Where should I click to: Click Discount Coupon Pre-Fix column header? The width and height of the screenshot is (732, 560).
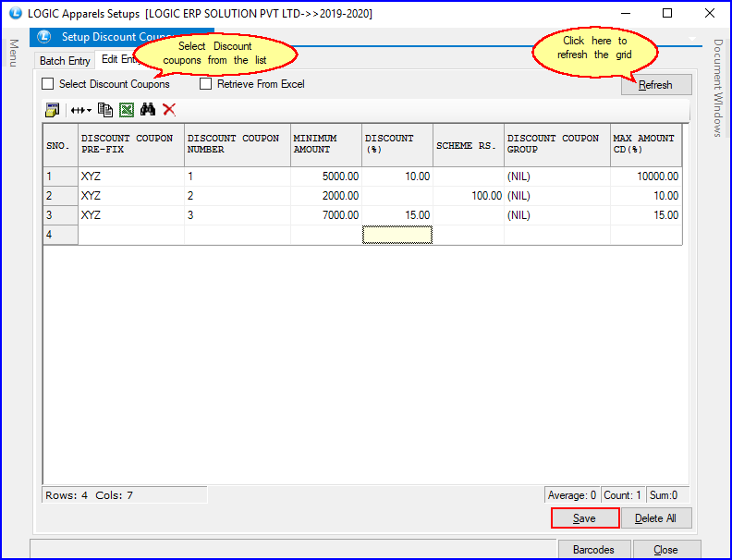(x=131, y=145)
